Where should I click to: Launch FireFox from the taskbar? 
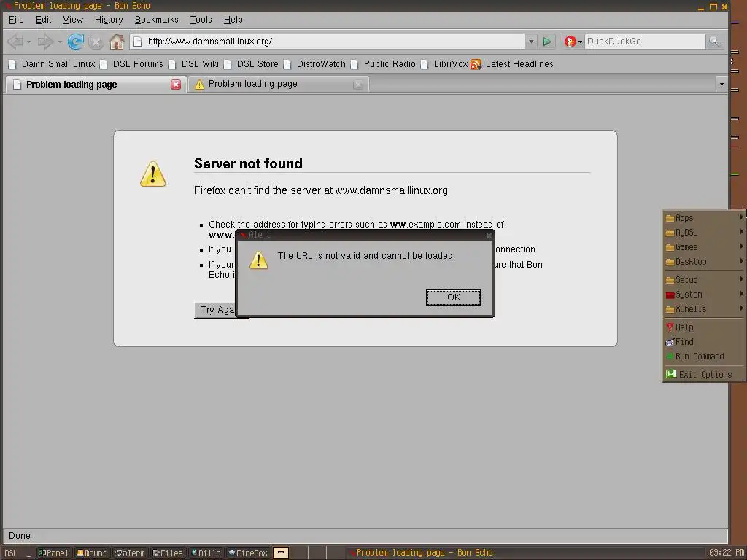[248, 553]
